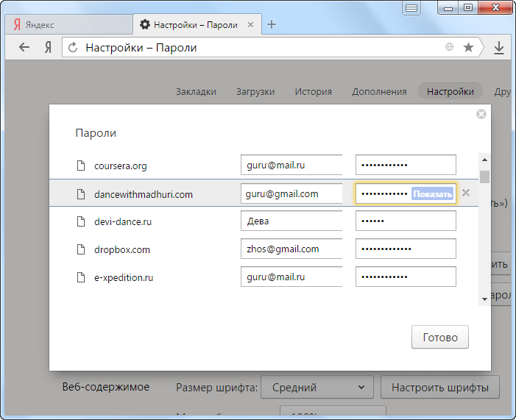This screenshot has width=516, height=420.
Task: Open the Настройки section
Action: [450, 91]
